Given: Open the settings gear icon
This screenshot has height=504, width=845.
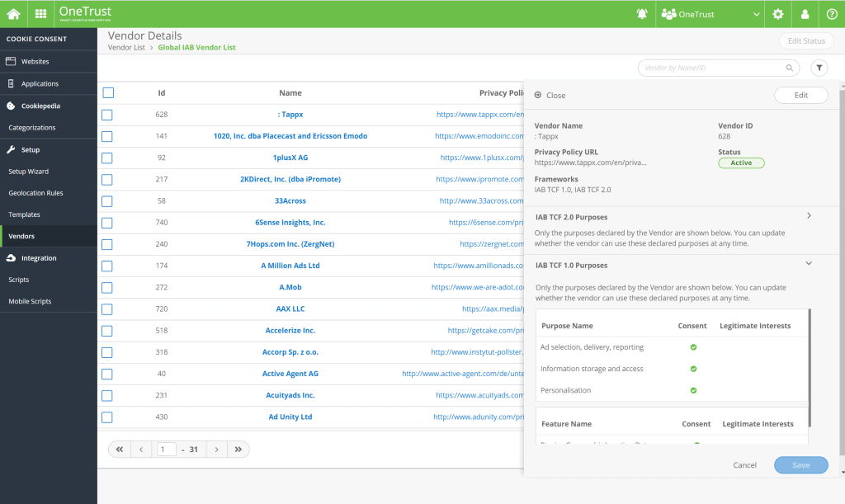Looking at the screenshot, I should point(777,14).
